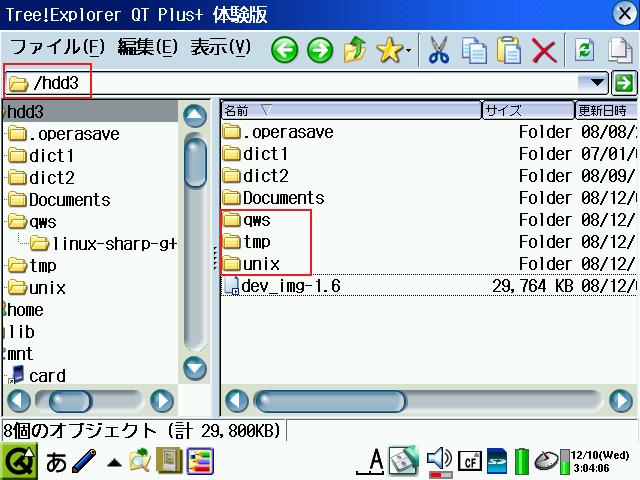
Task: Paste with the clipboard icon
Action: pos(509,50)
